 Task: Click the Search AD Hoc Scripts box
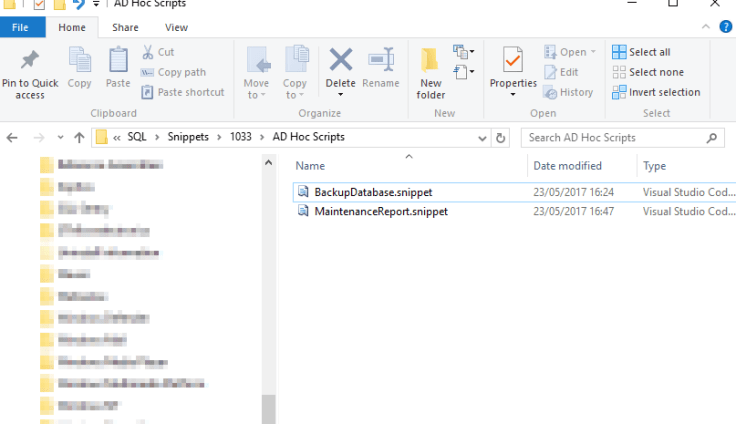coord(612,138)
